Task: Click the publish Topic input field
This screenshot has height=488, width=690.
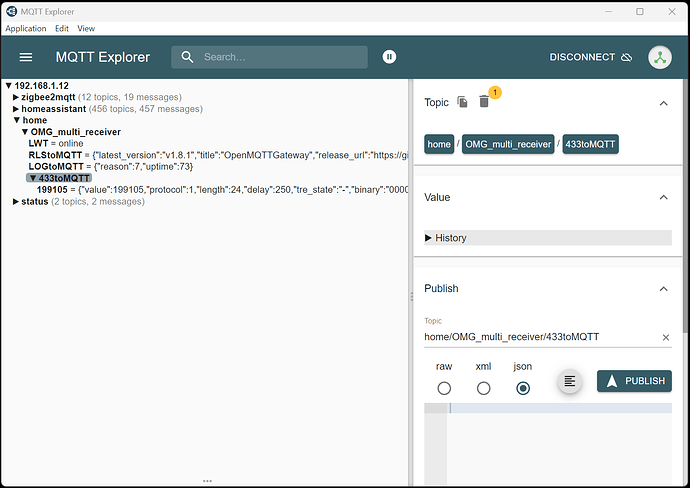Action: tap(541, 337)
